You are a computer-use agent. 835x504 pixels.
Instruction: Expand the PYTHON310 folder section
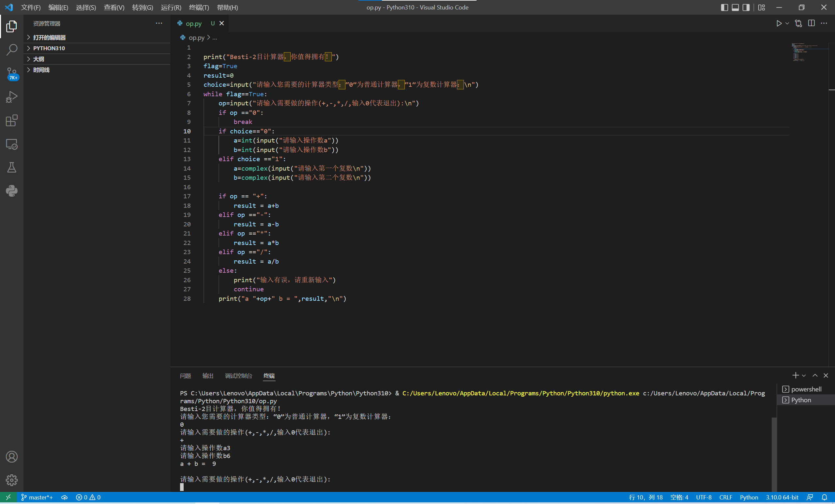49,48
